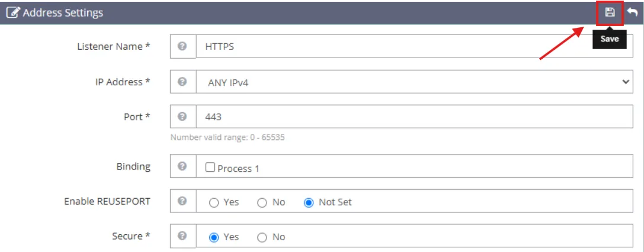Check the Process 1 binding checkbox
The image size is (644, 252).
coord(210,168)
